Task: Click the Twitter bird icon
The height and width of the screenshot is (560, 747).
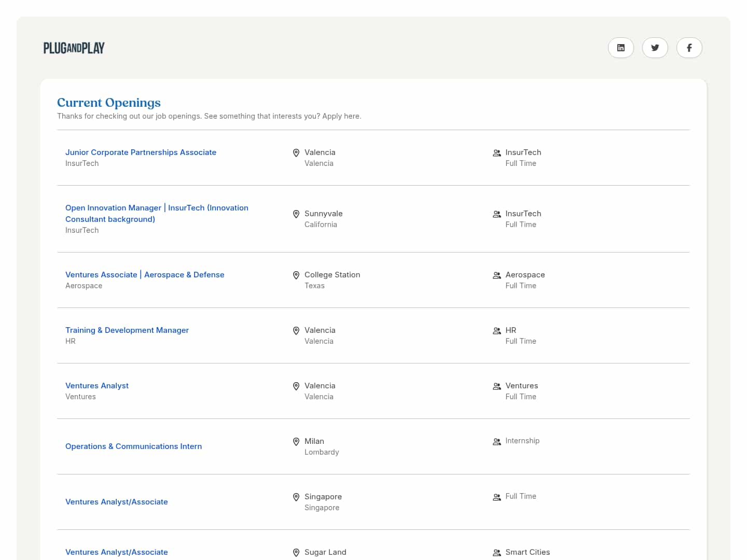Action: pyautogui.click(x=655, y=48)
